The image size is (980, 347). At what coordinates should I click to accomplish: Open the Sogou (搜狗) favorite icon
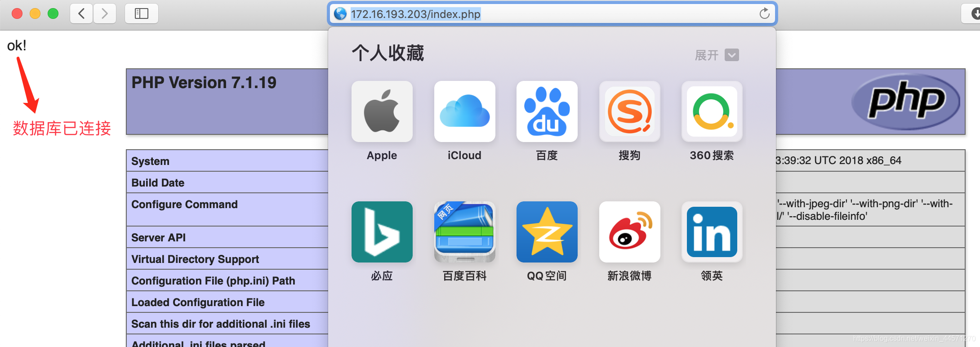[x=629, y=111]
